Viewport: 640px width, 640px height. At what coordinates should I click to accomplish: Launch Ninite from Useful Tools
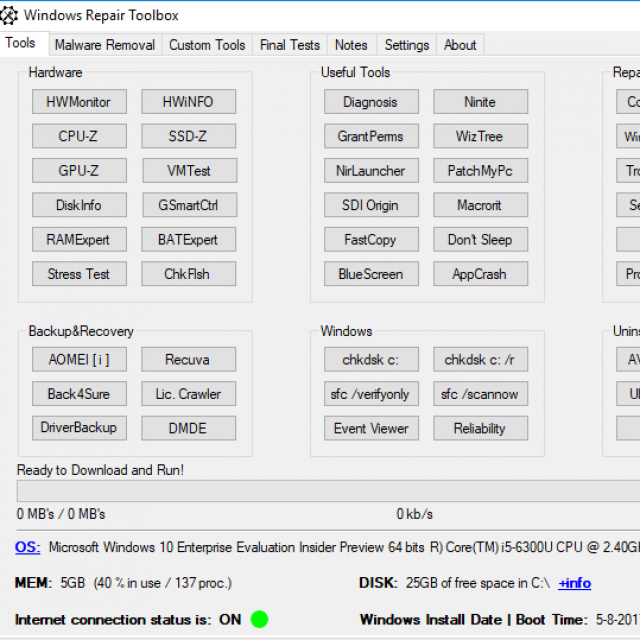click(x=481, y=102)
